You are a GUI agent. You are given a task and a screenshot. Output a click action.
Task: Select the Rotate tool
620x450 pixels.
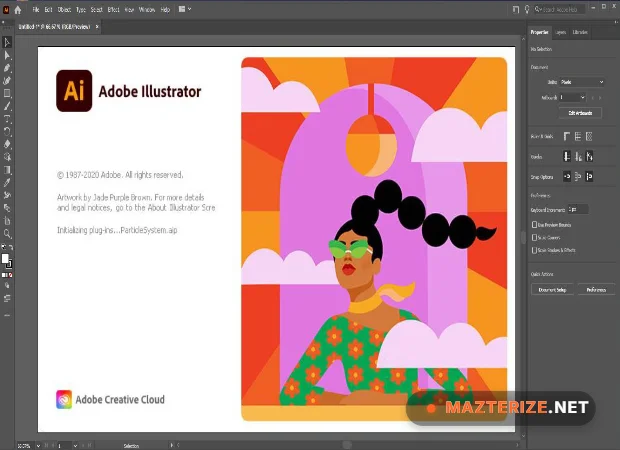pyautogui.click(x=7, y=132)
